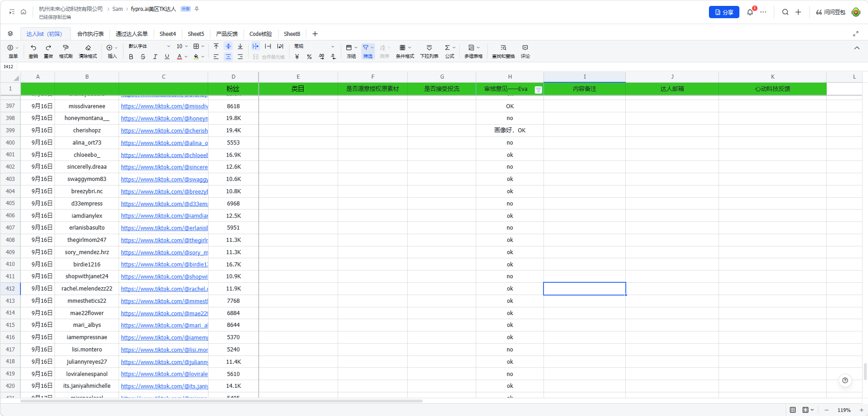Image resolution: width=868 pixels, height=416 pixels.
Task: Toggle right horizontal alignment
Action: click(x=240, y=57)
